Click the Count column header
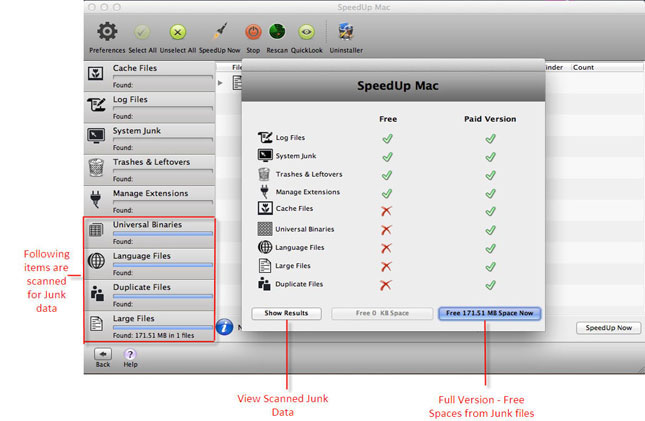 pos(583,67)
